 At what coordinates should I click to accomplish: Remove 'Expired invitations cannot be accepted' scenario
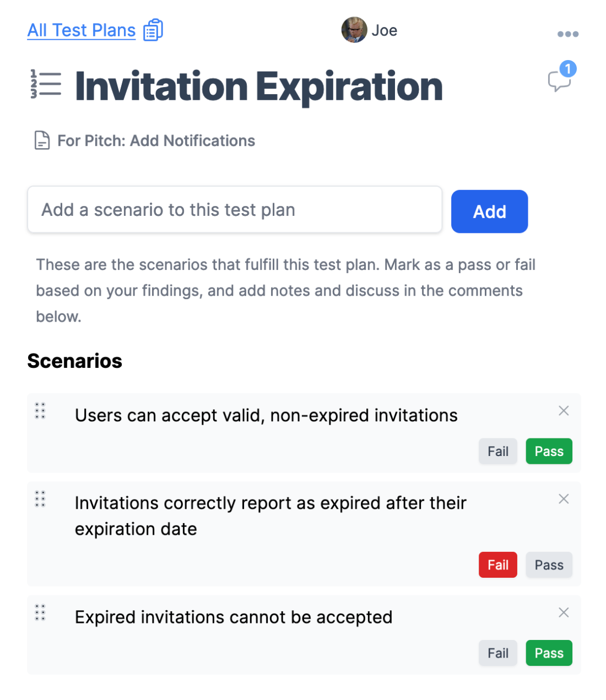pyautogui.click(x=564, y=612)
